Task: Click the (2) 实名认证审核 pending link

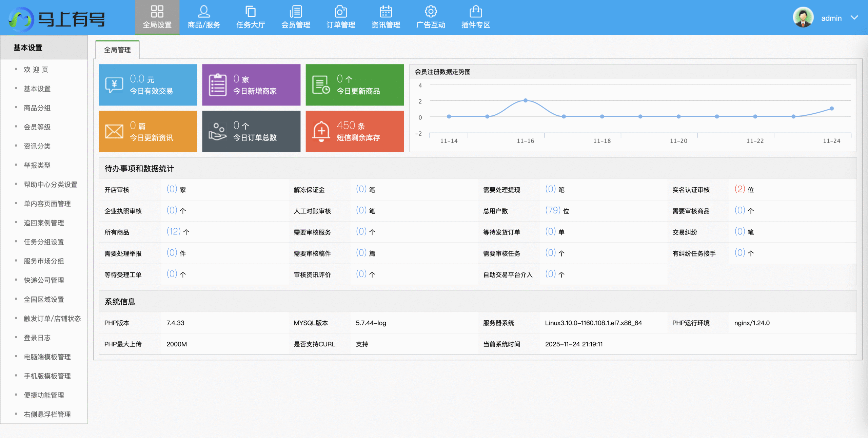Action: click(x=739, y=189)
